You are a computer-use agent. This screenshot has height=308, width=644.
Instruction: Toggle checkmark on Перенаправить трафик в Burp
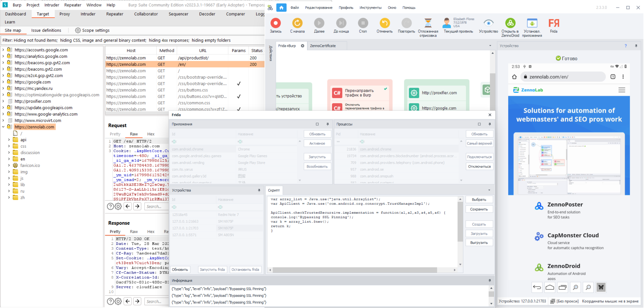385,89
